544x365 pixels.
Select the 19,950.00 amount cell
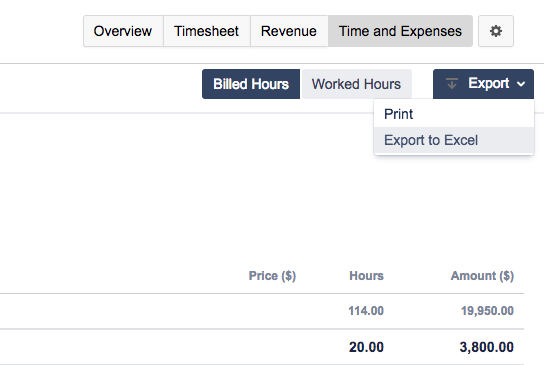pos(487,311)
